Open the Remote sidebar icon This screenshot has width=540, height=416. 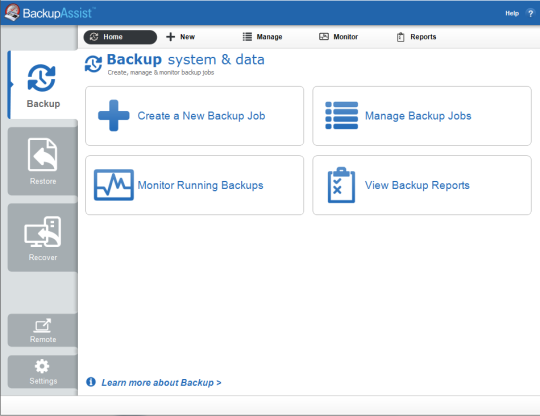[x=43, y=325]
